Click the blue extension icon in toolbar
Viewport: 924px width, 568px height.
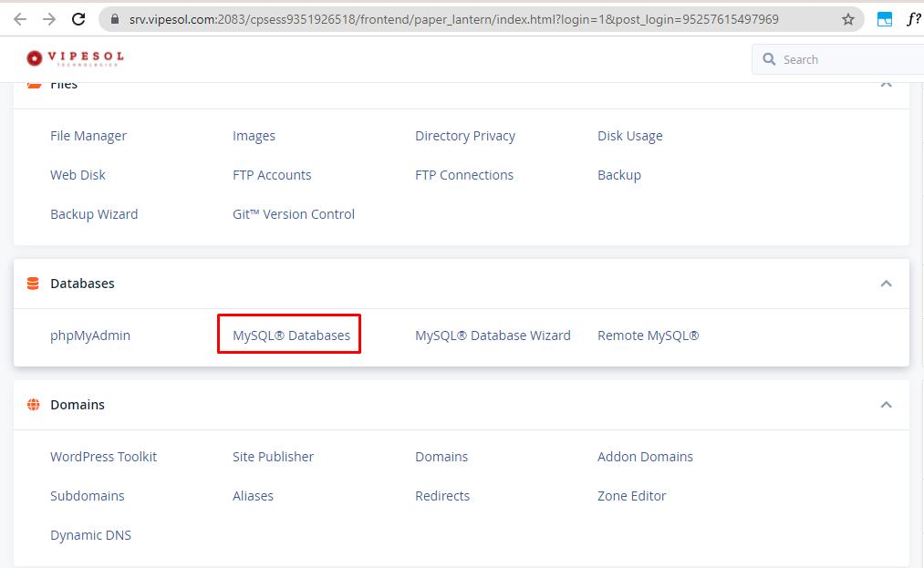pos(885,19)
